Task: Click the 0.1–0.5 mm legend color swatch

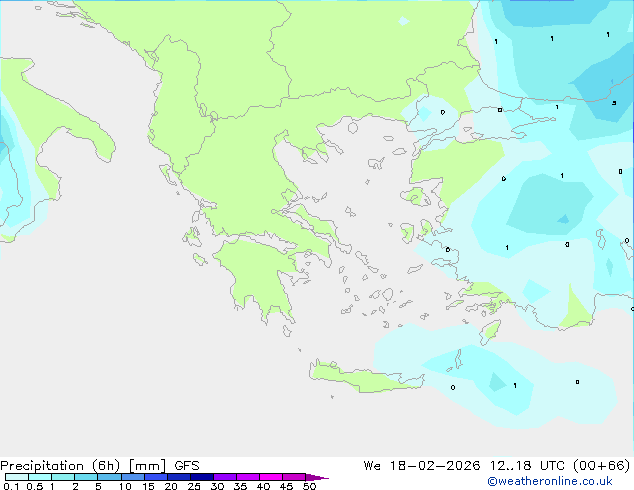Action: point(17,477)
